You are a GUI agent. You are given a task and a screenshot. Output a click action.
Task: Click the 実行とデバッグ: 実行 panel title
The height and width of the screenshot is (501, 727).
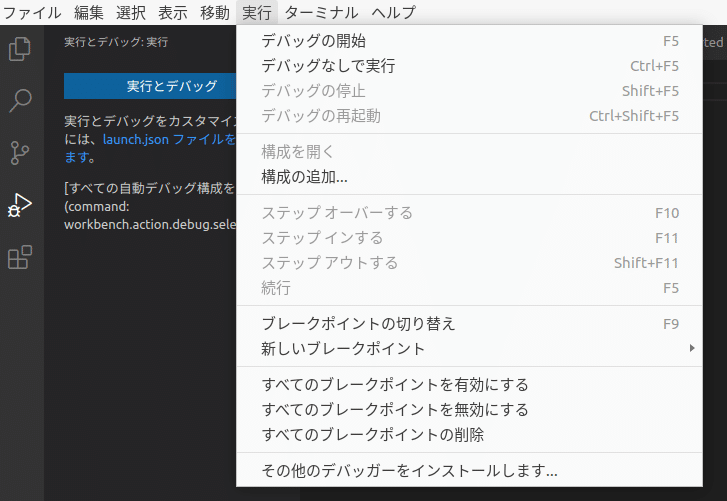pos(116,42)
